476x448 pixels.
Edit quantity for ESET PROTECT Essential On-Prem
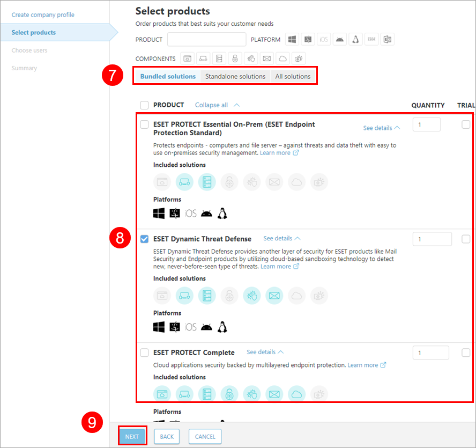427,124
